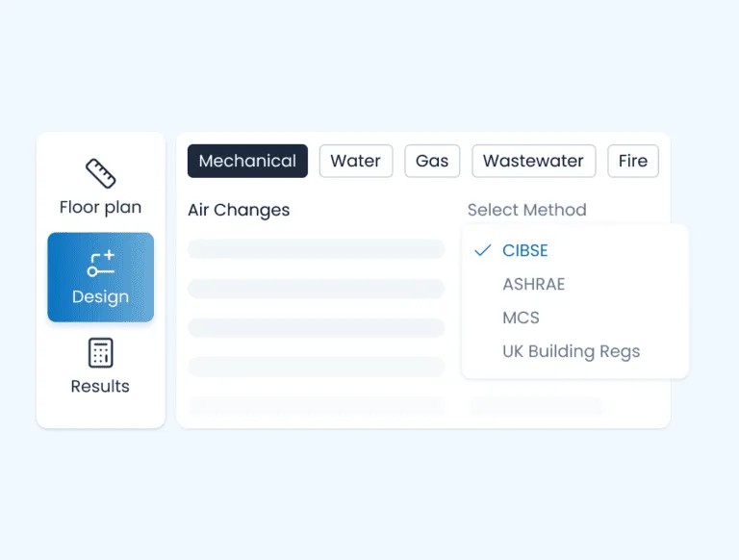Select UK Building Regs method option

click(571, 351)
